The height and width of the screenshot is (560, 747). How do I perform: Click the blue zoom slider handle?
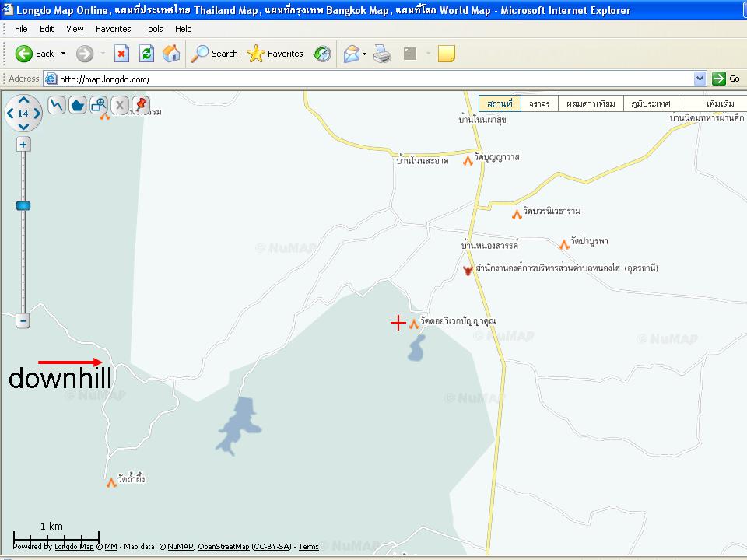23,205
